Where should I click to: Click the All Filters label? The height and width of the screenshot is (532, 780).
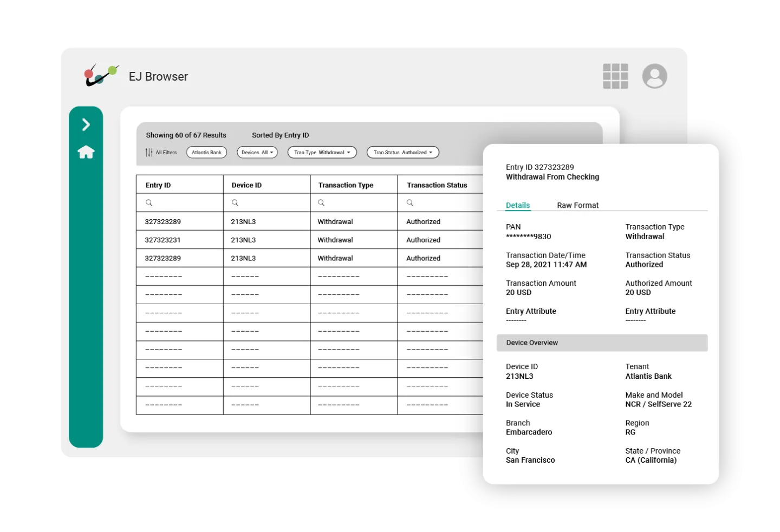tap(166, 153)
